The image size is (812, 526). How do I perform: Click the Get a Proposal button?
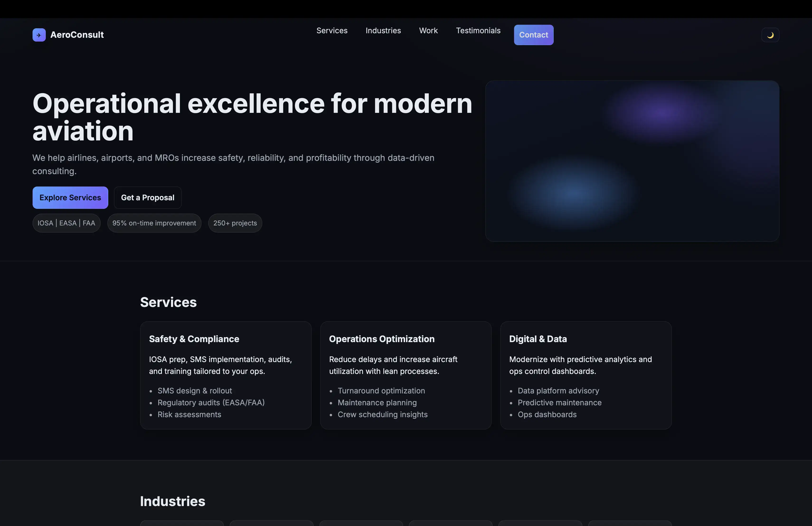click(147, 197)
